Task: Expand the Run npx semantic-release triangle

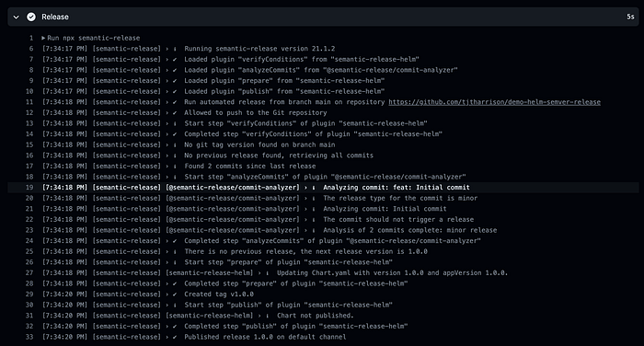Action: click(x=43, y=38)
